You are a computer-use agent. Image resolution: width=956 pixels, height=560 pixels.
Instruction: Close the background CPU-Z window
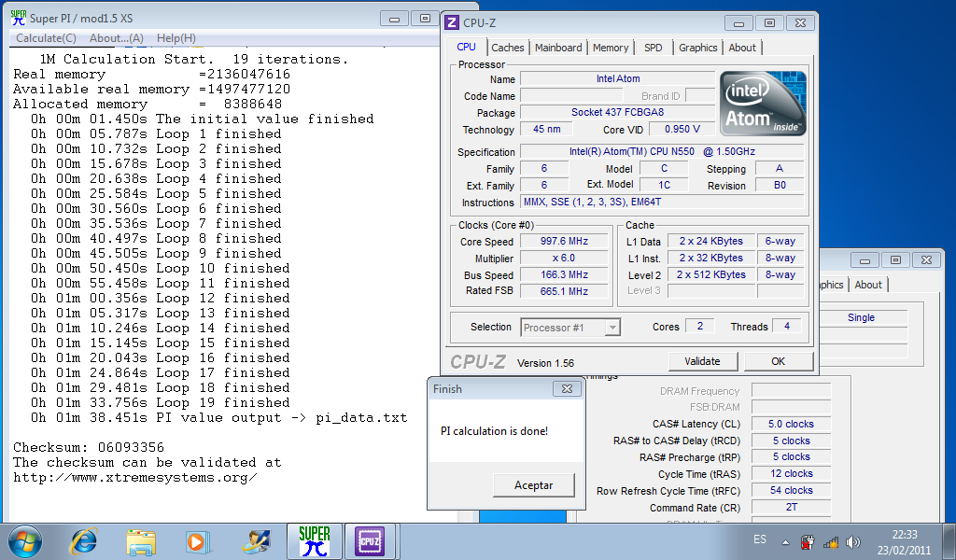pyautogui.click(x=926, y=260)
